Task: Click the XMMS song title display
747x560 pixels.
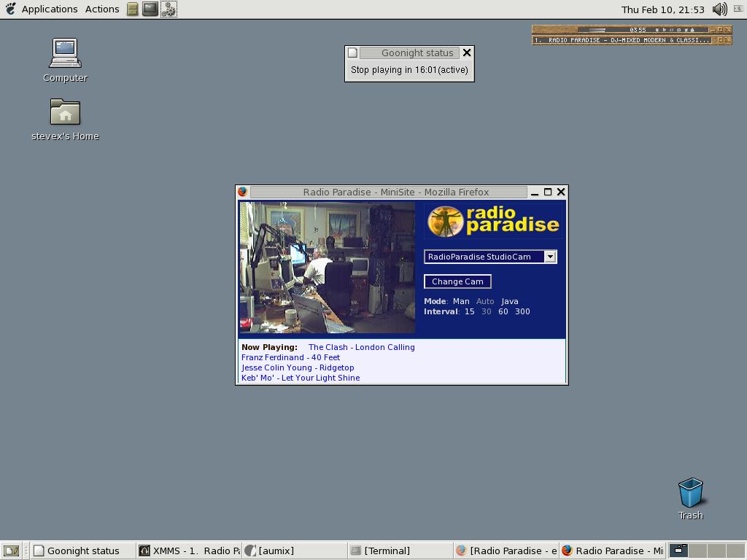Action: click(622, 40)
